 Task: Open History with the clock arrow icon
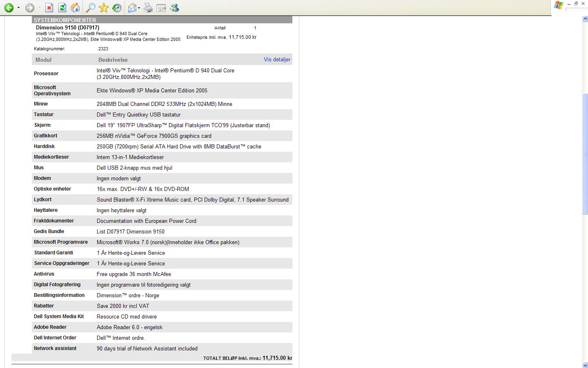pos(117,8)
